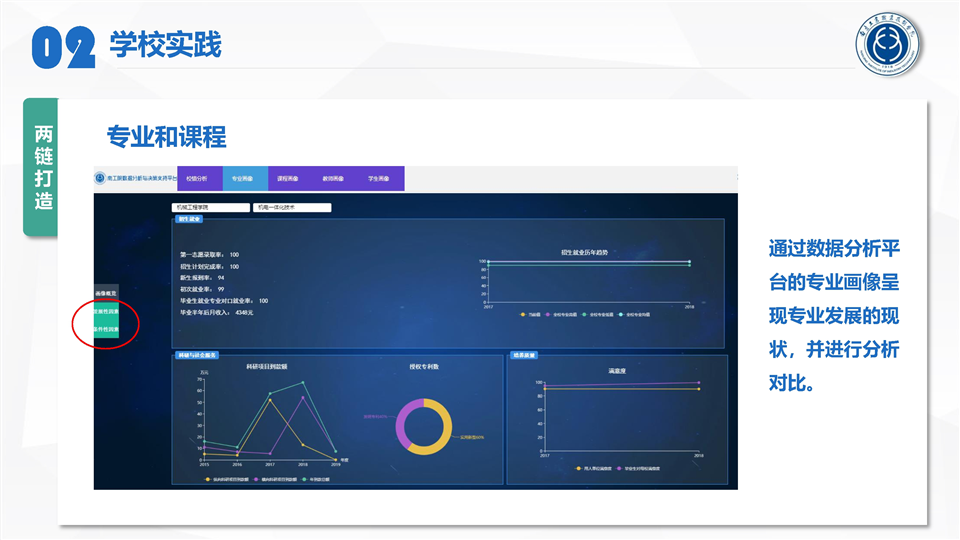The height and width of the screenshot is (540, 960).
Task: Click the 授权专利数 chart title
Action: [424, 367]
